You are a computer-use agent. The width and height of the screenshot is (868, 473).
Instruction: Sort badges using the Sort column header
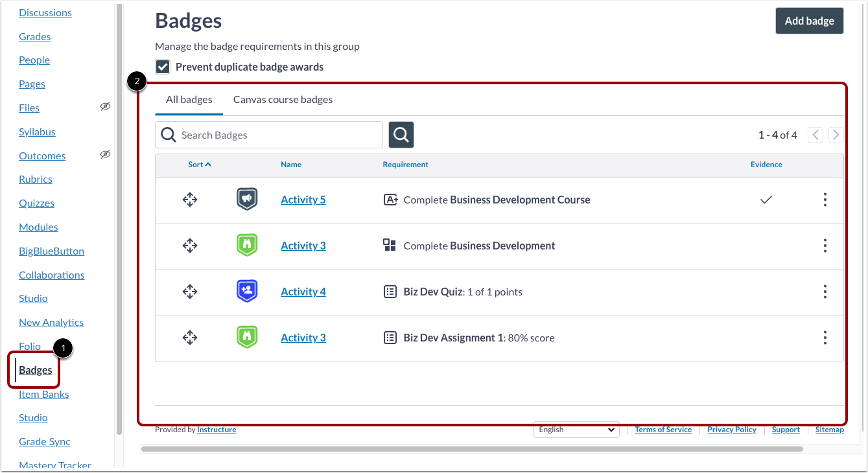pyautogui.click(x=200, y=165)
